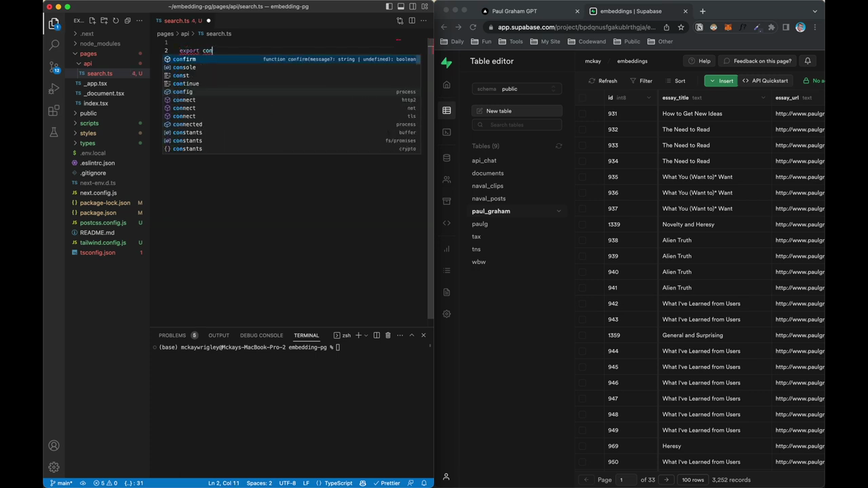The height and width of the screenshot is (488, 868).
Task: Click Sort in table toolbar
Action: click(675, 81)
